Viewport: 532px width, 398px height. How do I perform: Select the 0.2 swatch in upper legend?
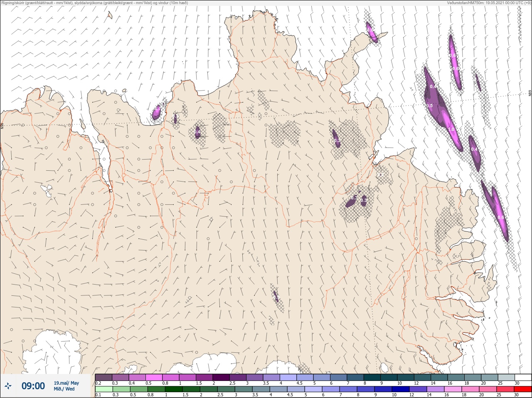point(103,377)
